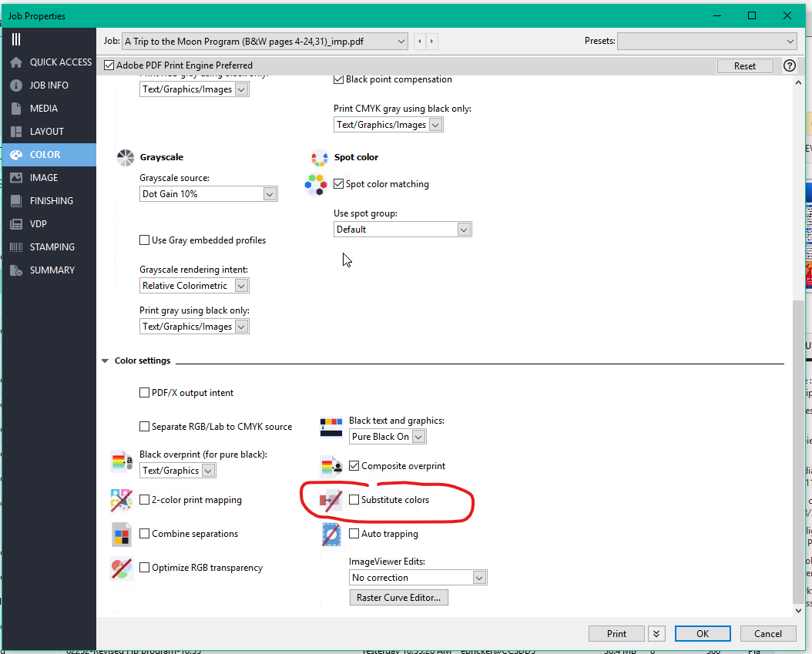
Task: Go to next job with right arrow
Action: 432,42
